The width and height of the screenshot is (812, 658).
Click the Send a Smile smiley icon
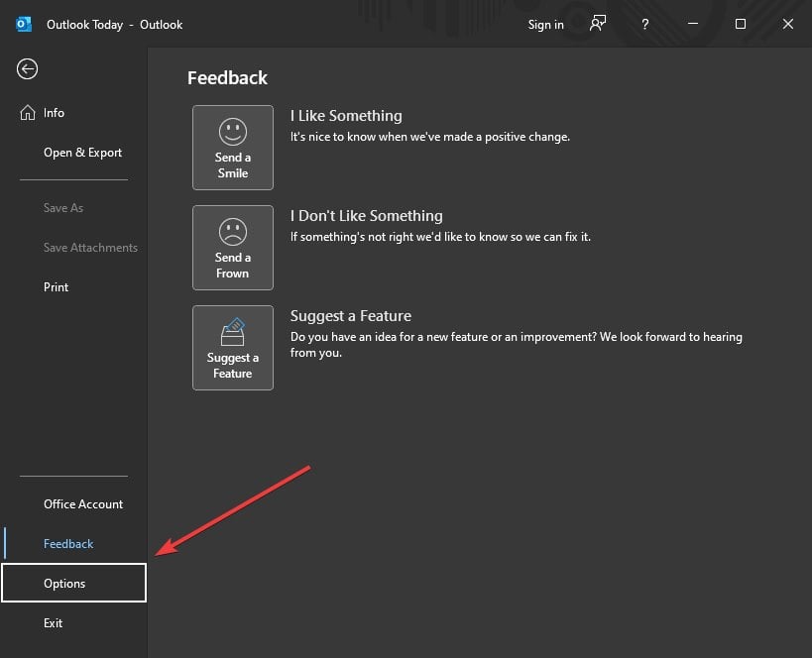pyautogui.click(x=232, y=132)
